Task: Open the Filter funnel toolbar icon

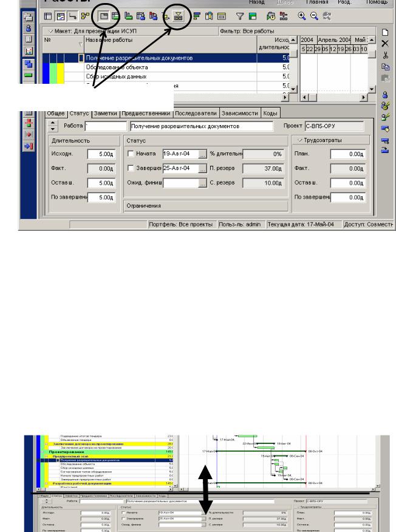Action: pos(240,16)
